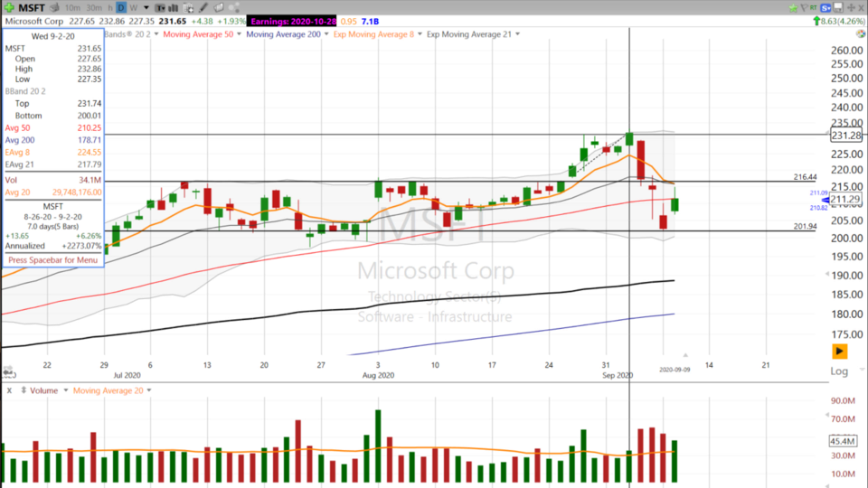Click the template icon next to timeframe arrow

tap(159, 6)
